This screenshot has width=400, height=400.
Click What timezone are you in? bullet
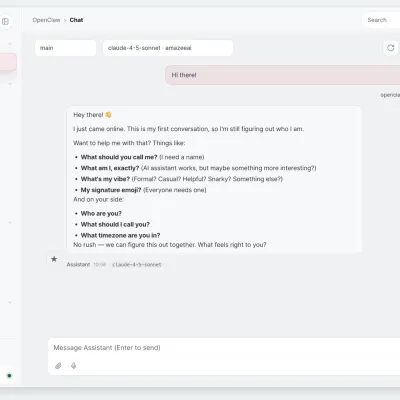pos(120,235)
